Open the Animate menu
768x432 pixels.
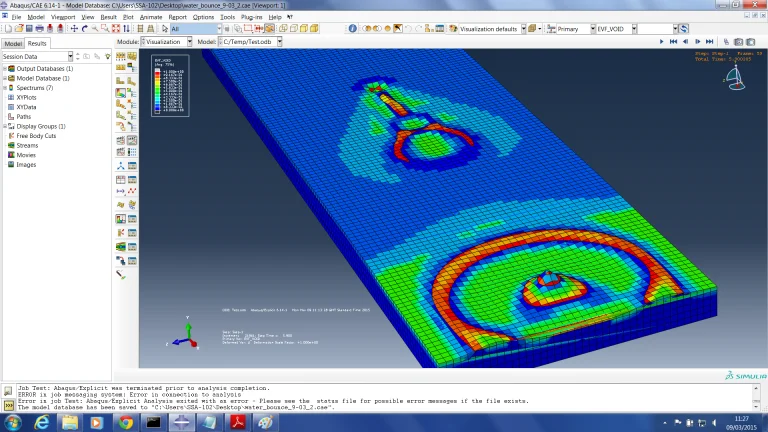(151, 17)
